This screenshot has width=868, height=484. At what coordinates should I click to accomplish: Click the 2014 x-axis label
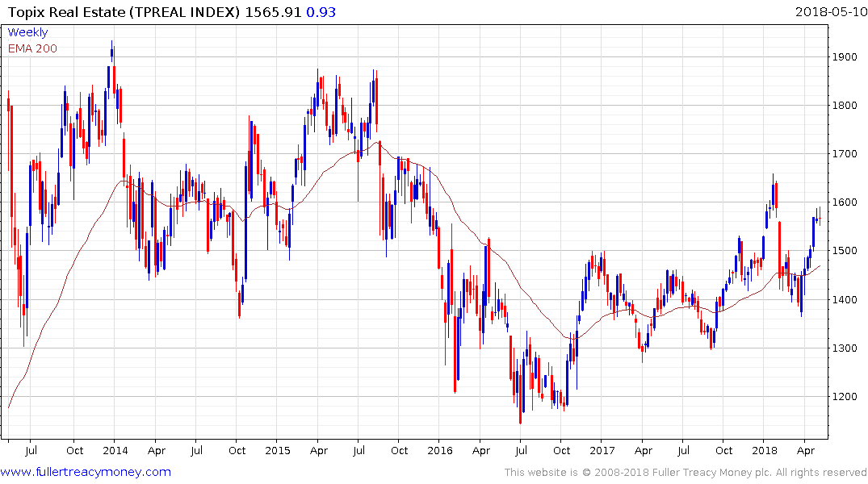115,450
